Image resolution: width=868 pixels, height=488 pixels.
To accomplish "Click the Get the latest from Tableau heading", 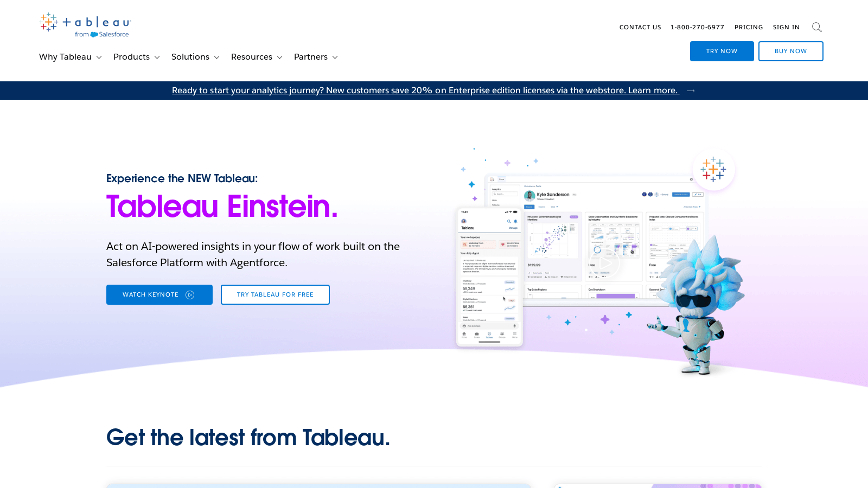I will pyautogui.click(x=248, y=438).
